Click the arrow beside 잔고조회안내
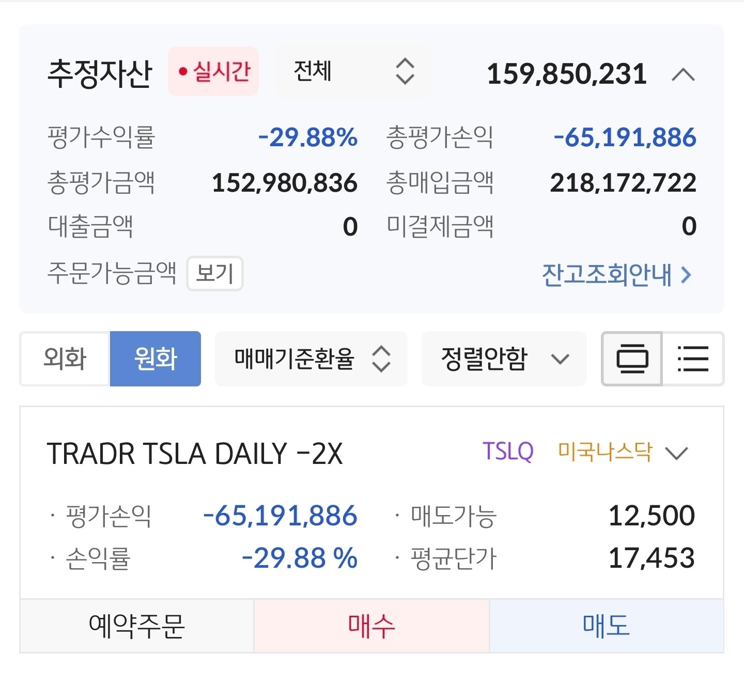Screen dimensions: 744x700 [x=686, y=275]
